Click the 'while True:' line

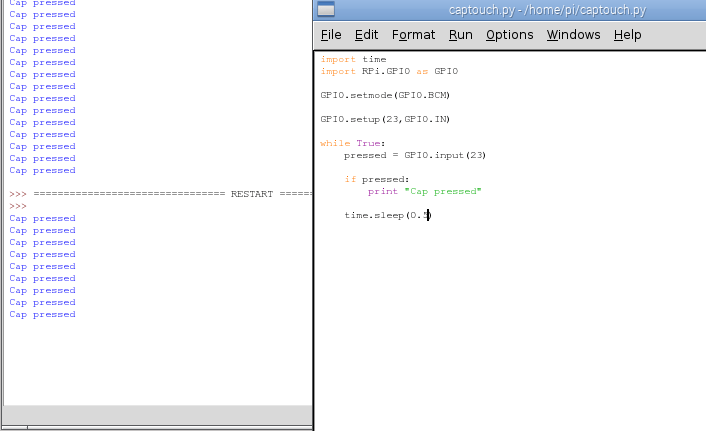pyautogui.click(x=353, y=143)
